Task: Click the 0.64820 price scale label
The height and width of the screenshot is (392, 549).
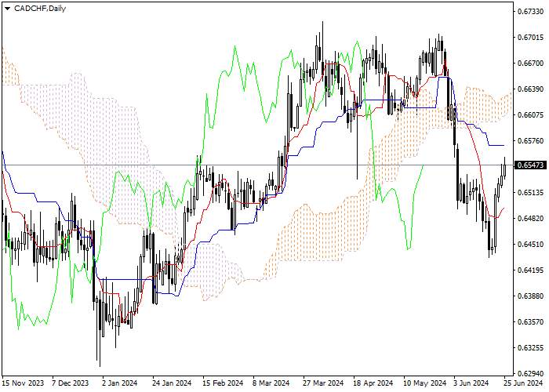Action: pyautogui.click(x=530, y=218)
